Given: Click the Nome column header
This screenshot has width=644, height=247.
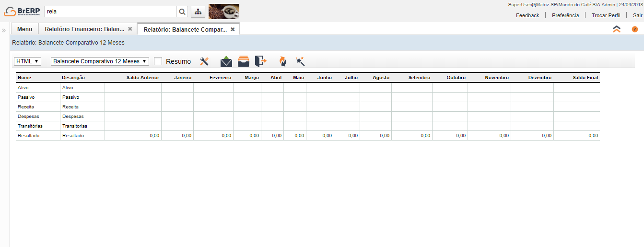Looking at the screenshot, I should tap(24, 77).
